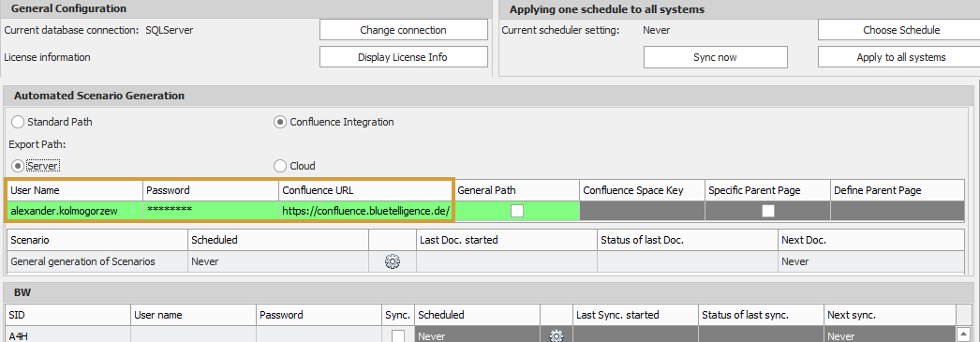Select the Standard Path radio button
This screenshot has height=342, width=980.
coord(18,122)
